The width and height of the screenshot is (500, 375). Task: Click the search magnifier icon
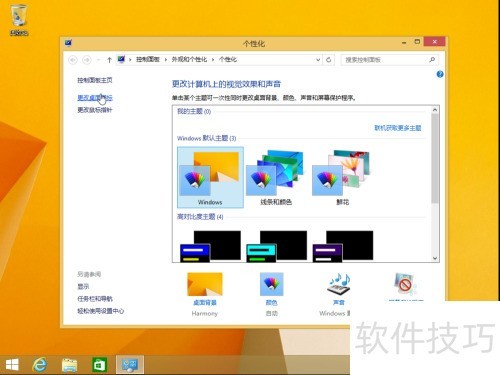(432, 60)
